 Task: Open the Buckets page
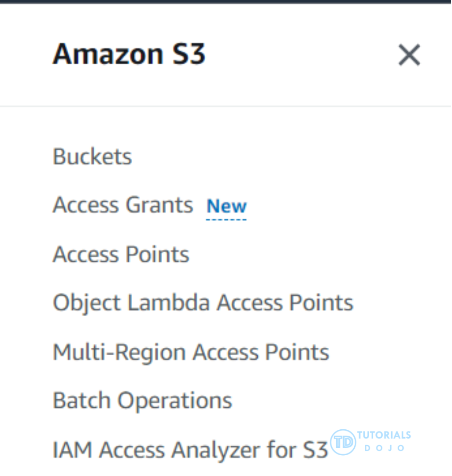pyautogui.click(x=92, y=156)
